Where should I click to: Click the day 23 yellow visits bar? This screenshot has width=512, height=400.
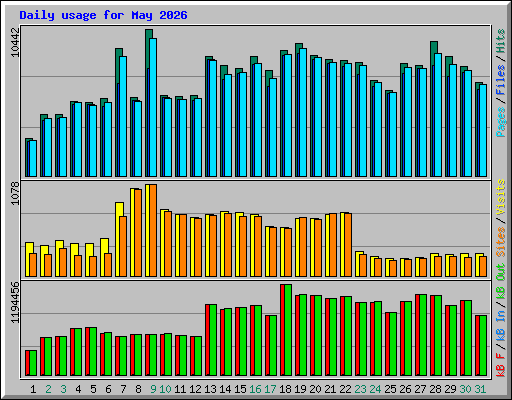[358, 264]
